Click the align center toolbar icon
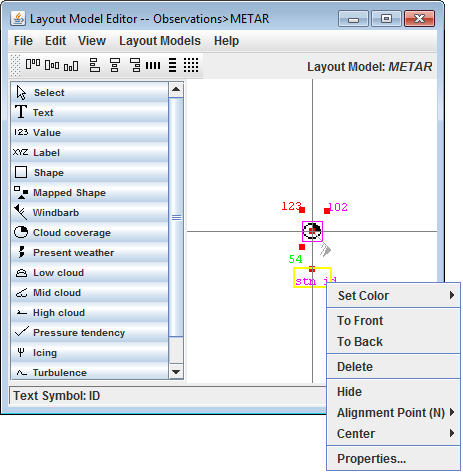 (115, 65)
